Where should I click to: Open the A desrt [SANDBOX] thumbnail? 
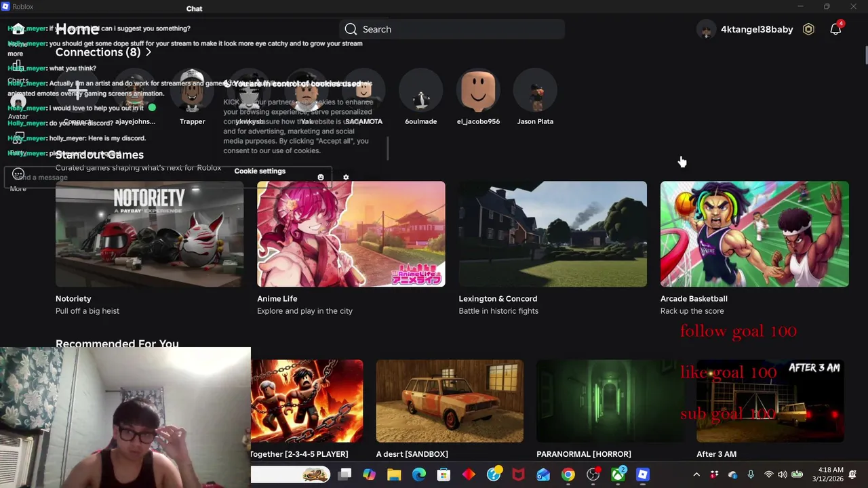tap(450, 401)
